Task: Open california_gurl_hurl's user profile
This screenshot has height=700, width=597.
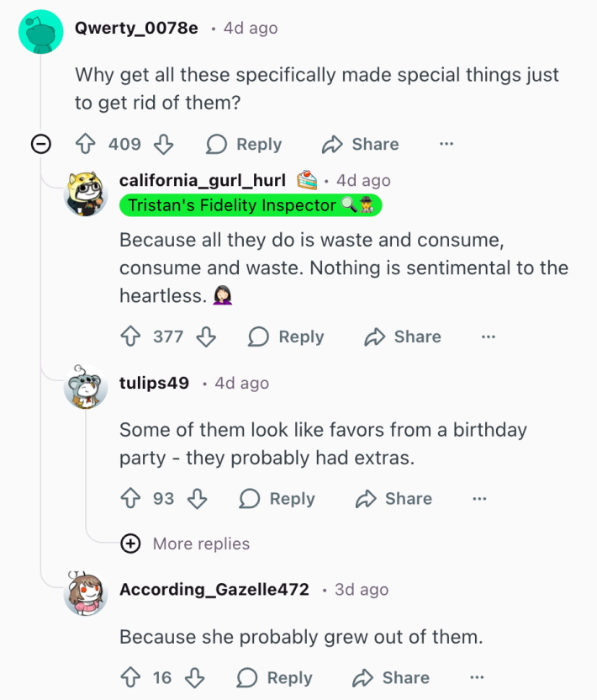Action: click(x=203, y=180)
